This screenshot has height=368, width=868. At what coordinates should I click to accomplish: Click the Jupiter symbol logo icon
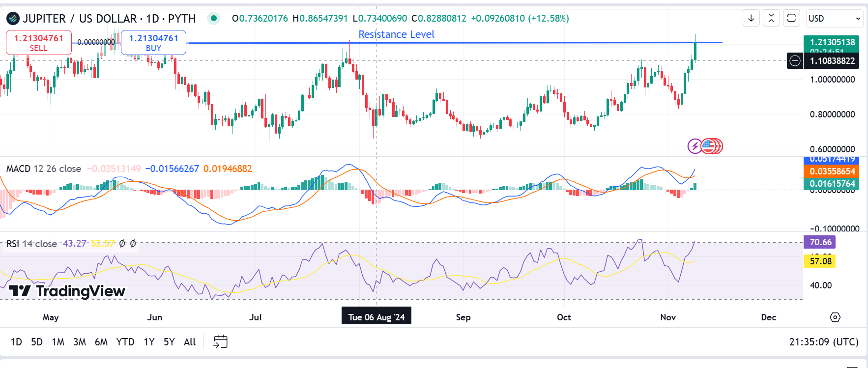tap(13, 19)
